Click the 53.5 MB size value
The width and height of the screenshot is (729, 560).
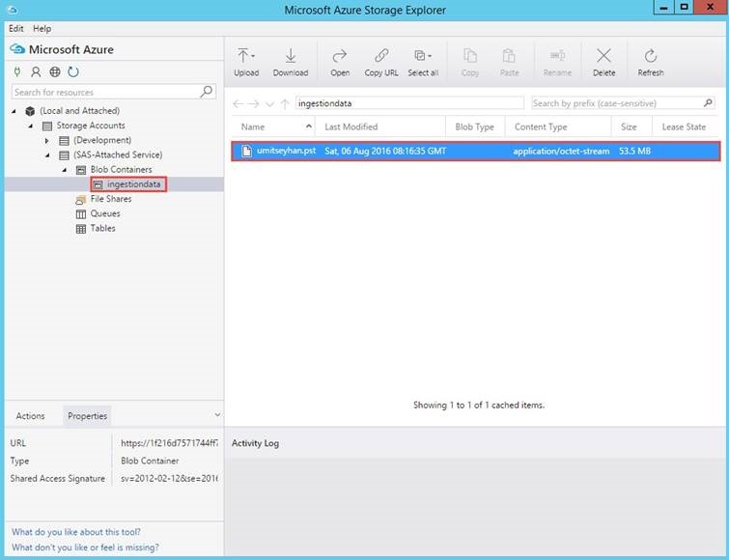(x=634, y=151)
